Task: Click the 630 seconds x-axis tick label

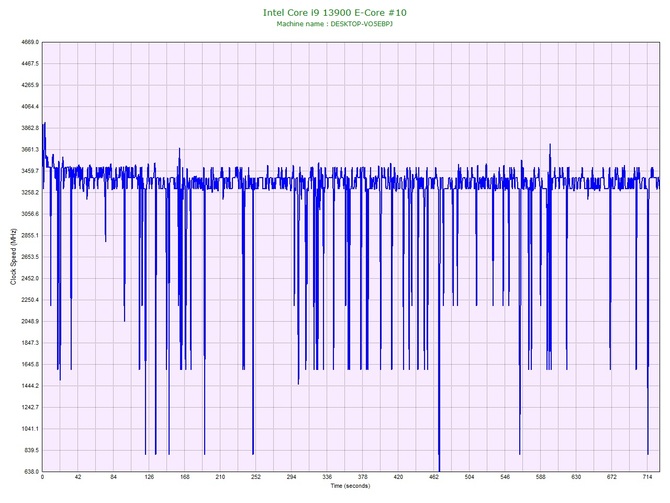Action: [576, 477]
